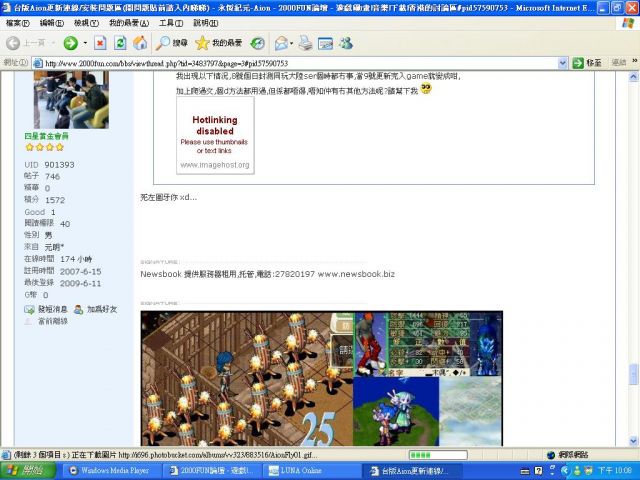Click the vertical scrollbar up arrow
The image size is (640, 480).
pos(633,77)
